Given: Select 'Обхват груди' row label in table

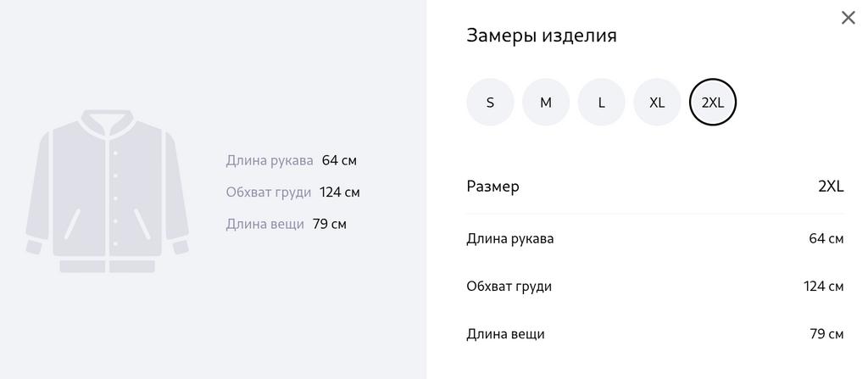Looking at the screenshot, I should point(509,287).
